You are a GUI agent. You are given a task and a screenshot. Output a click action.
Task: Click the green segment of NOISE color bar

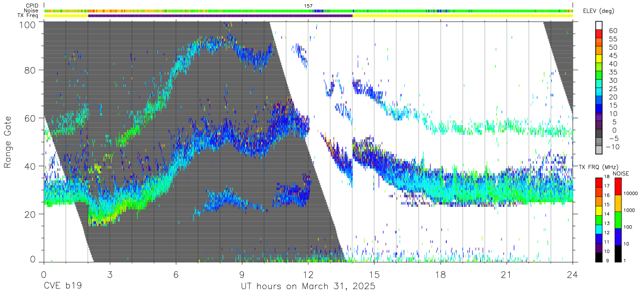coord(618,219)
